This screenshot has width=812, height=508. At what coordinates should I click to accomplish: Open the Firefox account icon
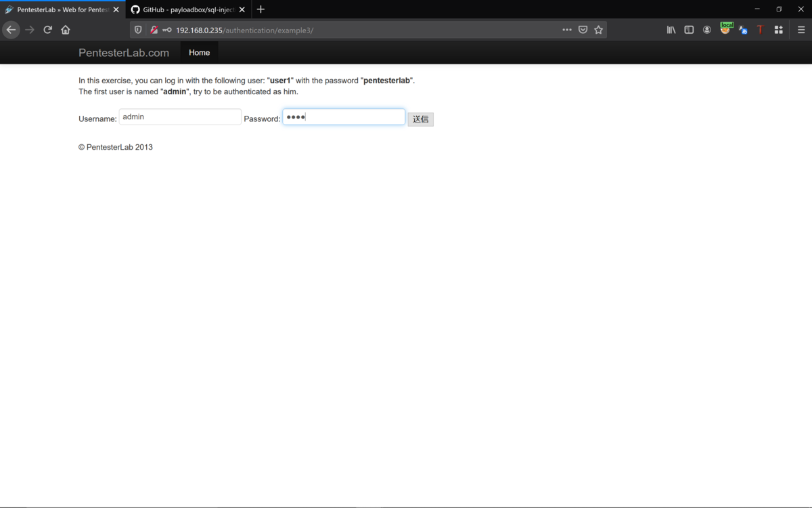click(x=707, y=30)
